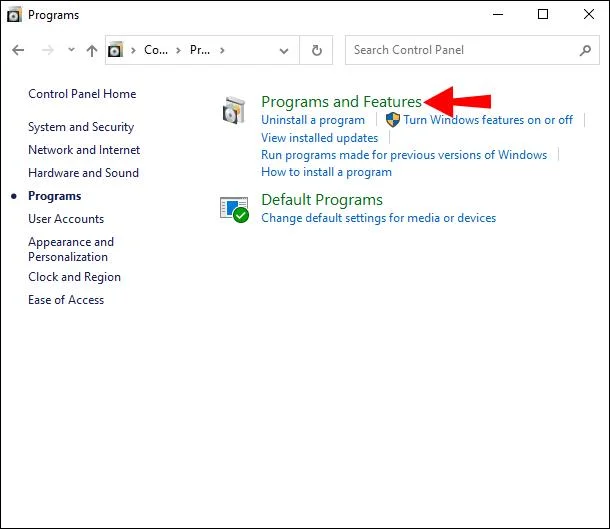Click Change default settings for media or devices

pyautogui.click(x=379, y=218)
